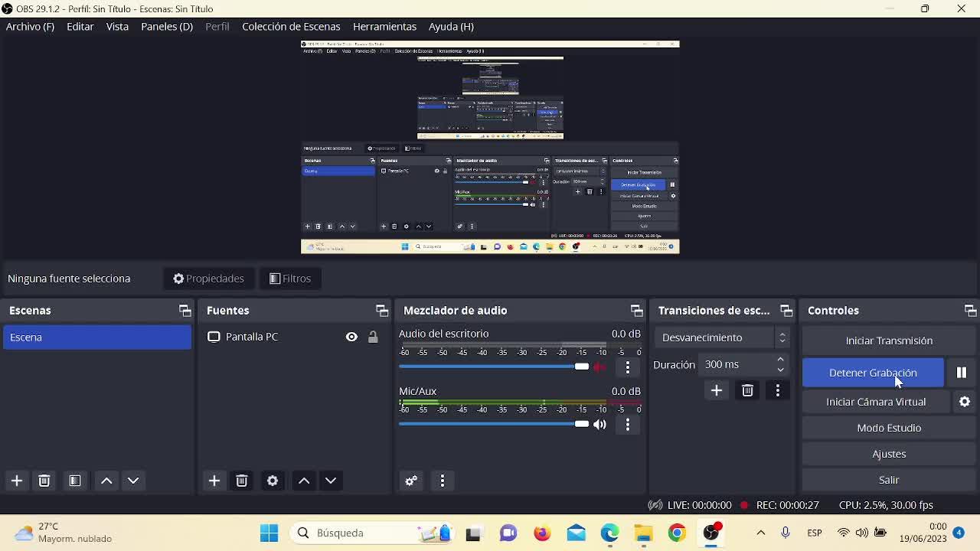Toggle visibility of Pantalla PC source
The width and height of the screenshot is (980, 551).
351,337
